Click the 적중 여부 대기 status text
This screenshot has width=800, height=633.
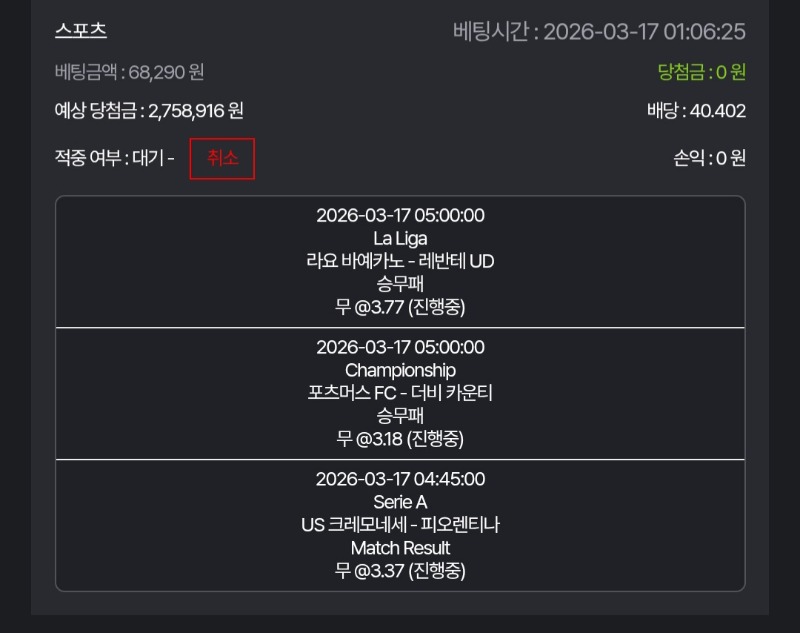point(114,158)
